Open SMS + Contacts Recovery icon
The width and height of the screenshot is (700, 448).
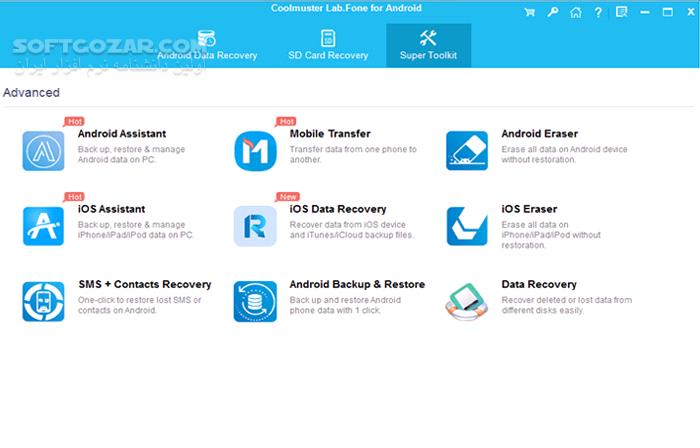(43, 302)
